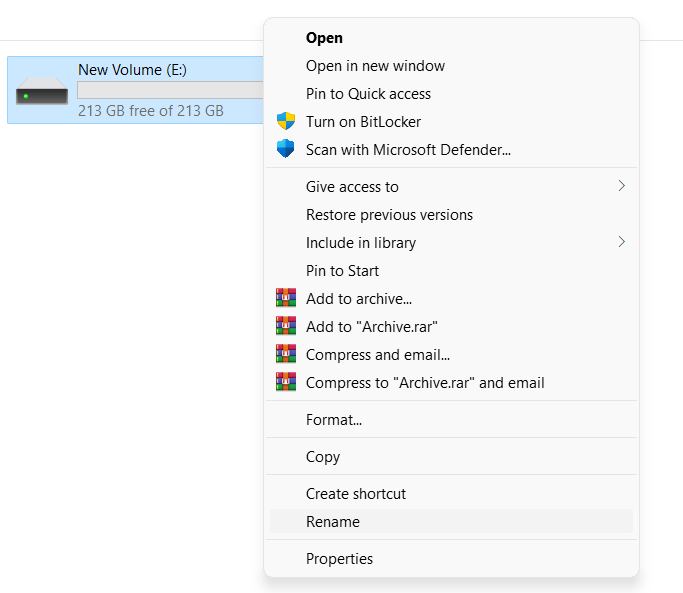
Task: Expand the Include in library submenu arrow
Action: click(621, 242)
